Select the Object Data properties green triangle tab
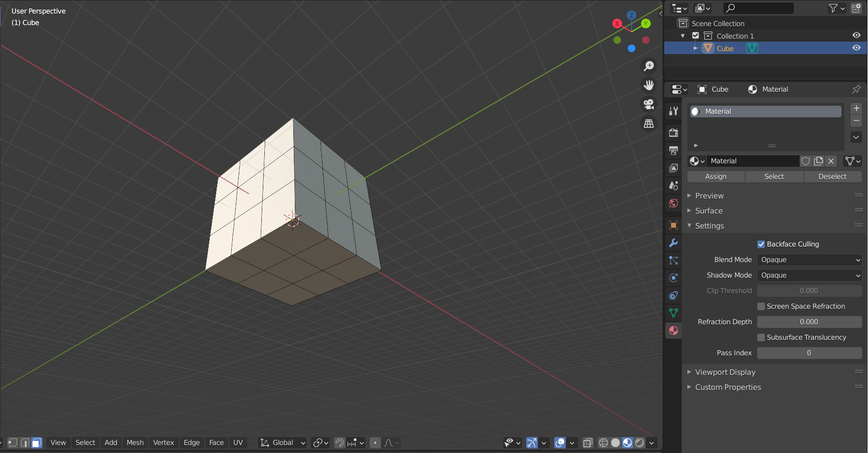Viewport: 868px width, 453px height. point(673,313)
